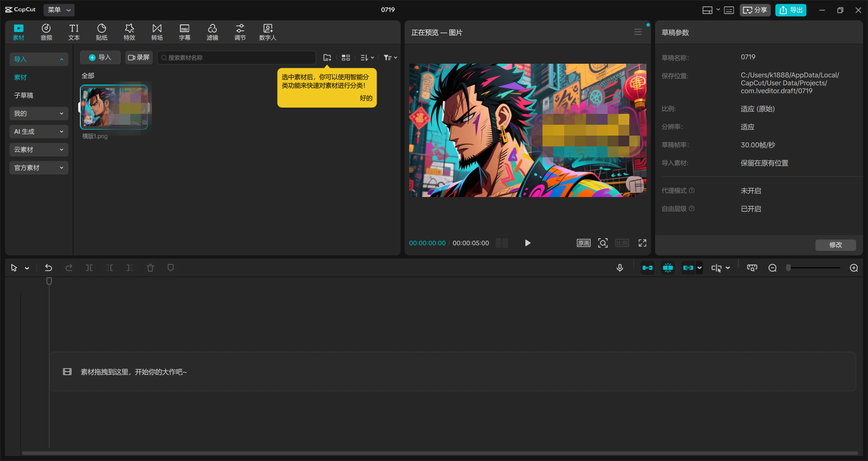Open the 贴纸 stickers tab

[102, 32]
